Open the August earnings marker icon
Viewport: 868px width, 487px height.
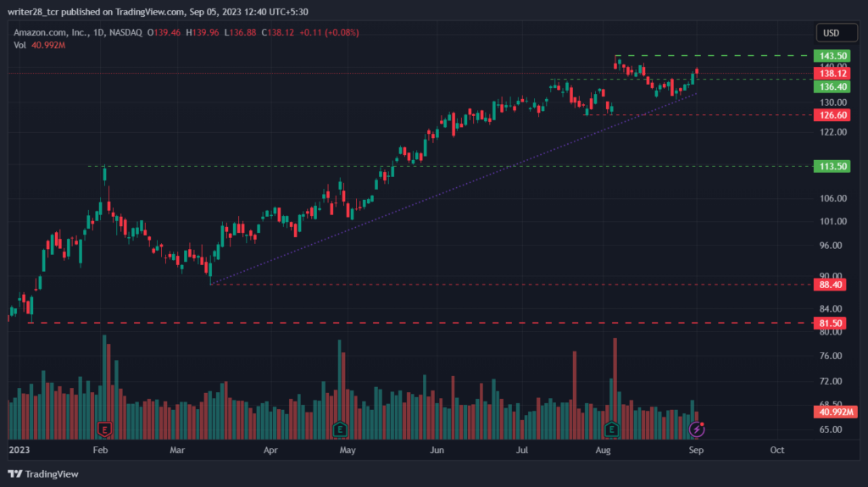pyautogui.click(x=611, y=429)
